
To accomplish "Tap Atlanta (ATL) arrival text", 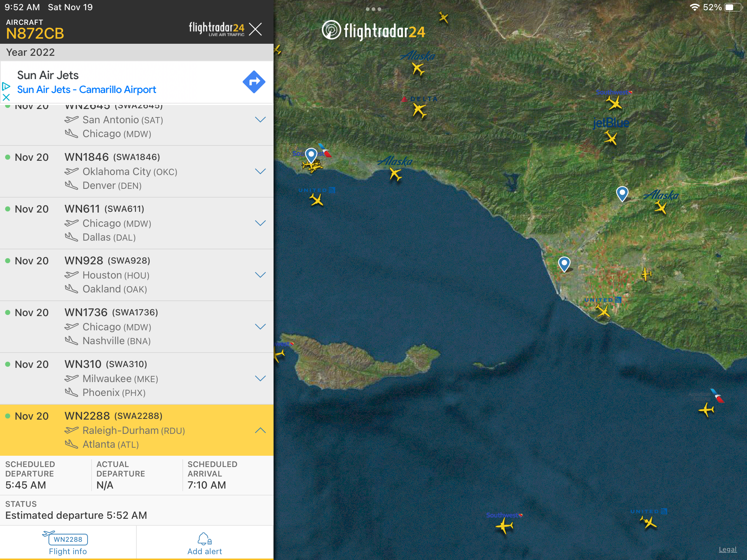I will point(111,444).
